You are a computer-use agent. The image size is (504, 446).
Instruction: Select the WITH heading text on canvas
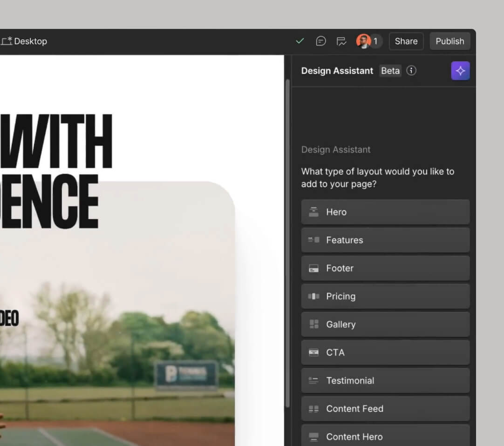(x=56, y=141)
